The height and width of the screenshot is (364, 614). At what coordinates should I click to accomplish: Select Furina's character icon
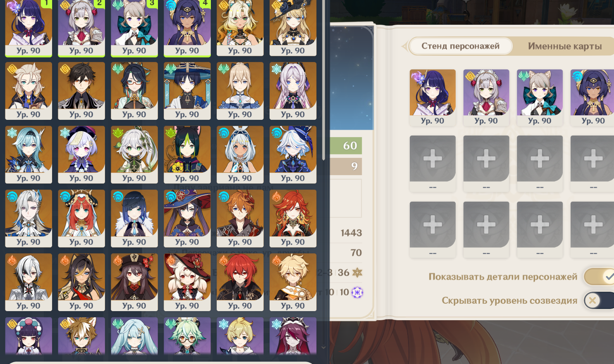click(293, 155)
